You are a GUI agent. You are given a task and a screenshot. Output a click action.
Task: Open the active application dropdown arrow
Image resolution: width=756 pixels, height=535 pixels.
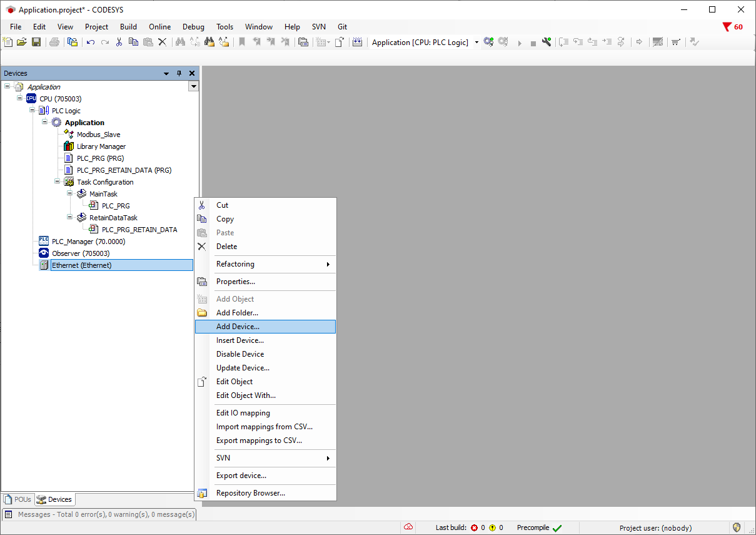click(x=476, y=43)
